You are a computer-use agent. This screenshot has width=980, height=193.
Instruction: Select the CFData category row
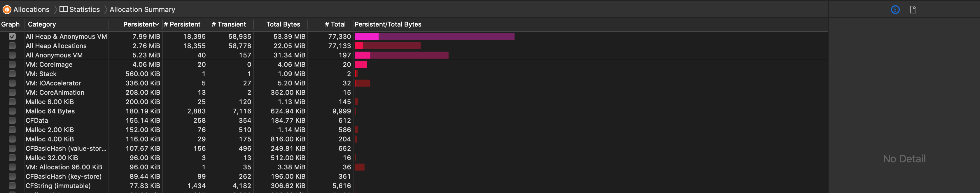[x=37, y=120]
